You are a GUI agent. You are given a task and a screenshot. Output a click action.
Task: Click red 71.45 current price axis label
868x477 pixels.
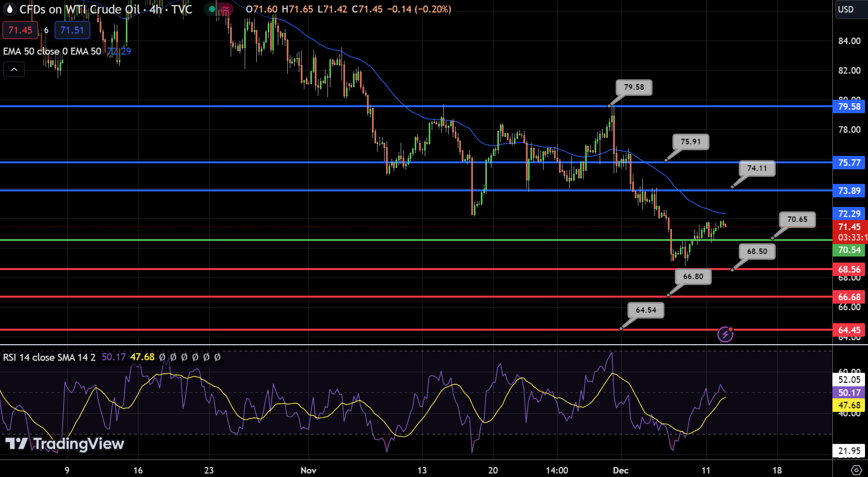pos(849,227)
